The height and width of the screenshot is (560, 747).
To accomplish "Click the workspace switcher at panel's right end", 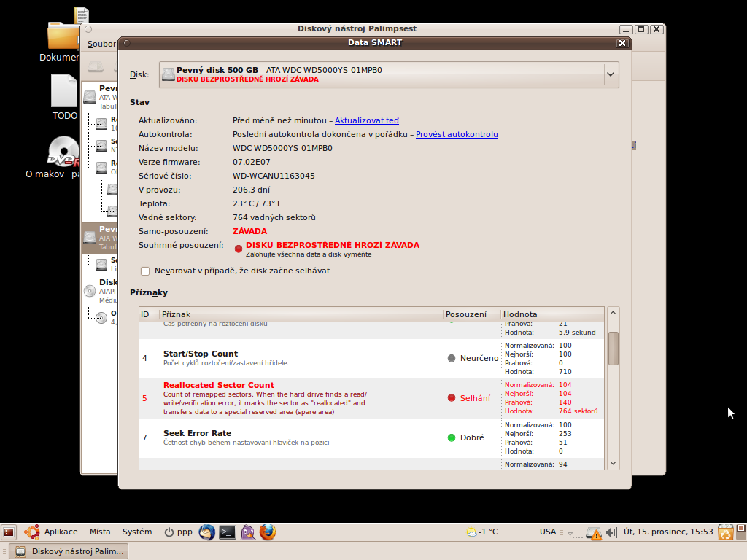I will pos(741,532).
